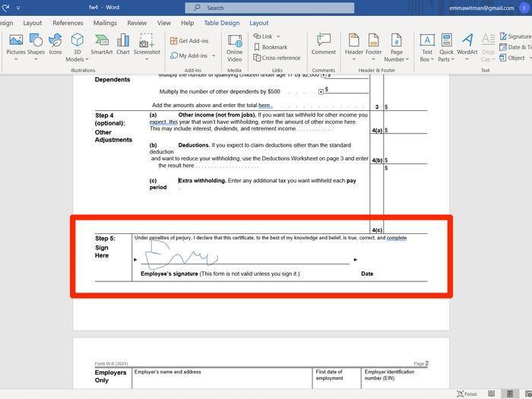Click the "First date of employment" cell

337,378
